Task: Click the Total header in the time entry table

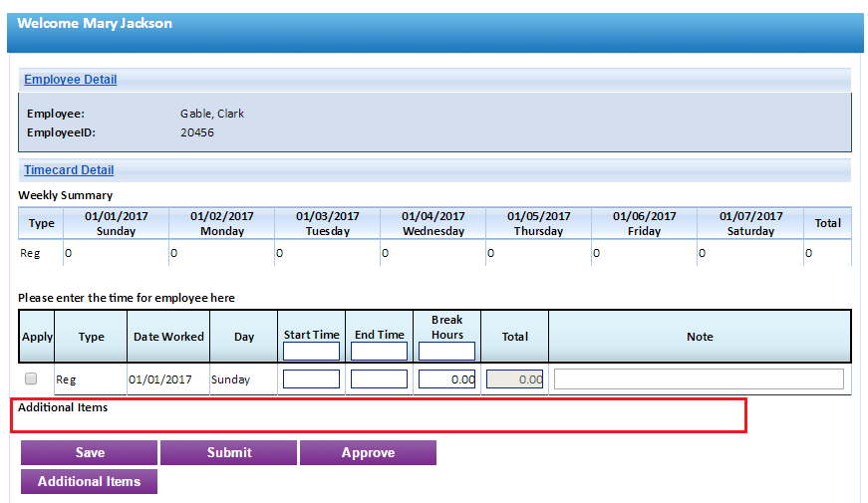Action: click(515, 337)
